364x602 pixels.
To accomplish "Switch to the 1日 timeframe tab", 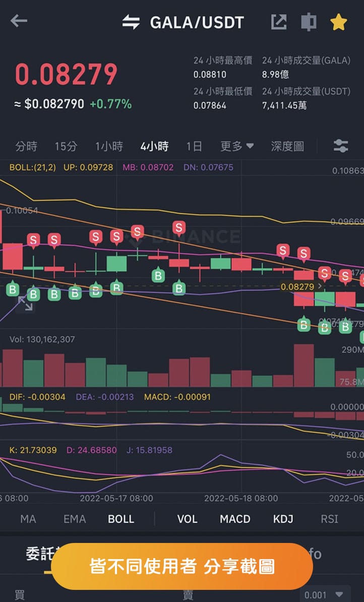I will click(195, 146).
